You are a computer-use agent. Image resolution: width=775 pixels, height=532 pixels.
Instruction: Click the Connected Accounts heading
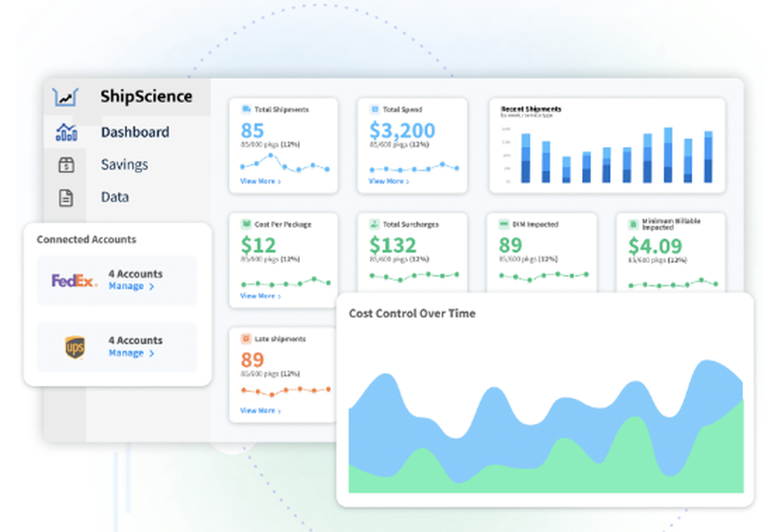87,239
